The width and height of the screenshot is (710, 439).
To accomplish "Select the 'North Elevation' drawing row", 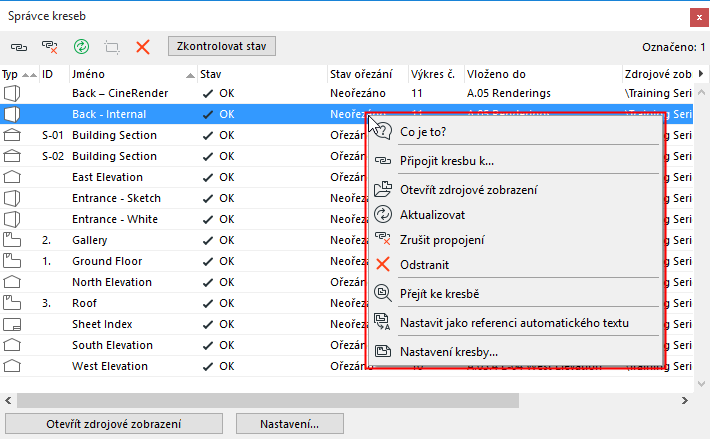I will click(113, 282).
